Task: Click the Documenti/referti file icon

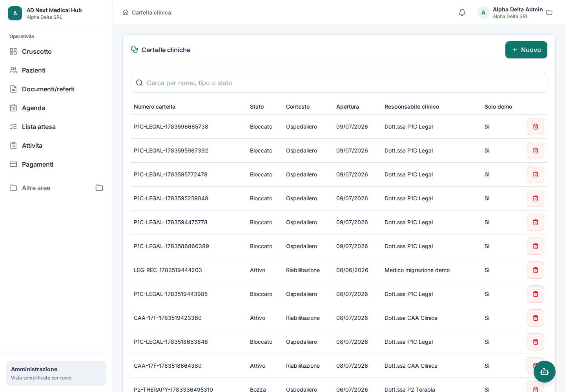Action: [x=13, y=89]
